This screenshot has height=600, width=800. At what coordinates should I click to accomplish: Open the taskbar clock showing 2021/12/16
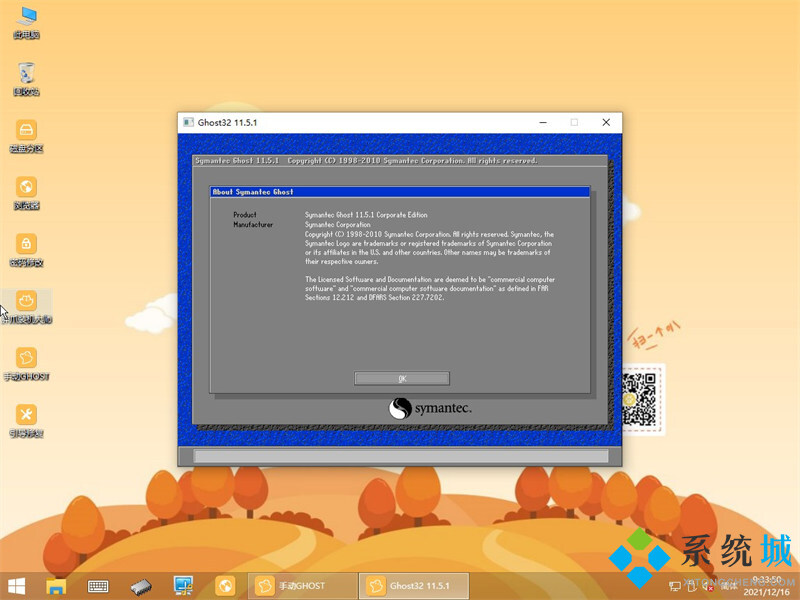[766, 586]
